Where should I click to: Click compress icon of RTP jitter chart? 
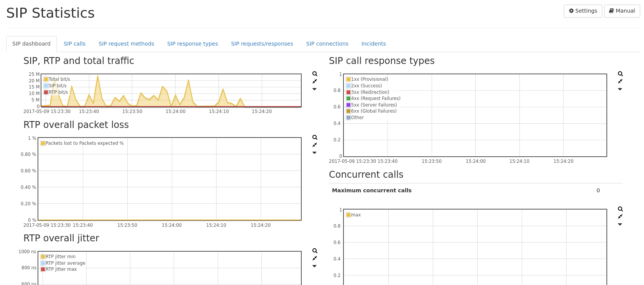(x=315, y=258)
